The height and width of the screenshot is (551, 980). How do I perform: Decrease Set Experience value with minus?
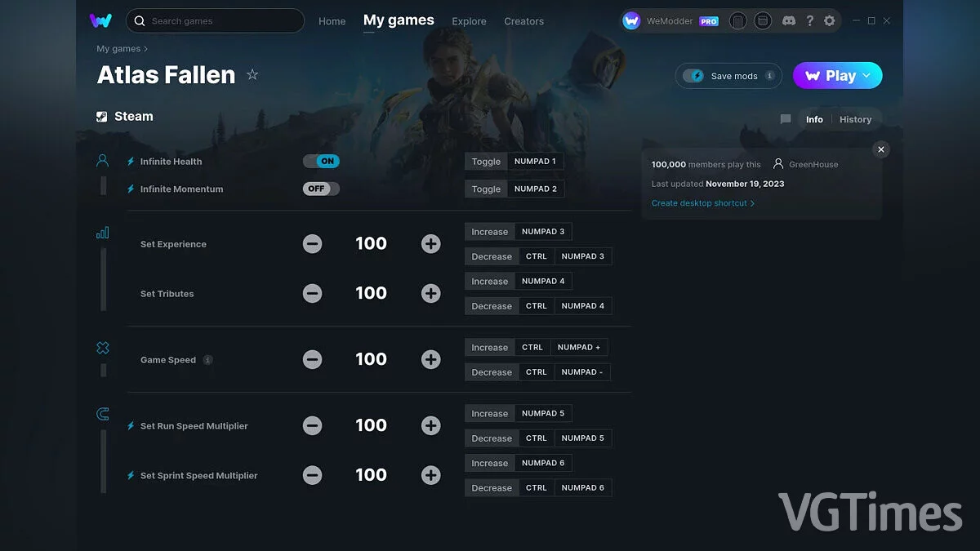[312, 244]
